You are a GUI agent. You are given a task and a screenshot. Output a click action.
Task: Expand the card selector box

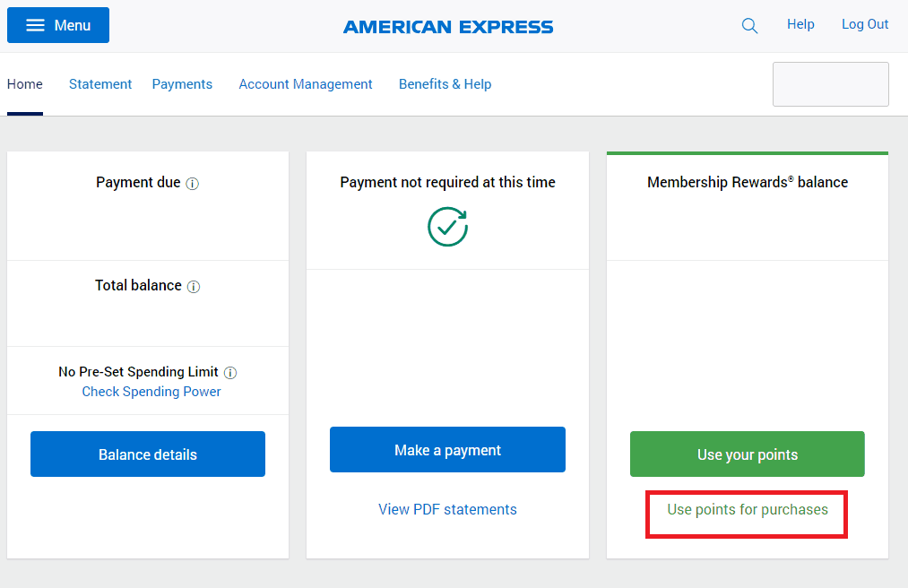click(x=830, y=84)
